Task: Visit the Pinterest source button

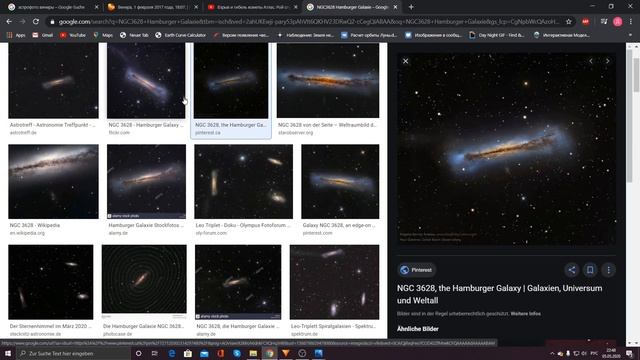Action: (x=417, y=270)
